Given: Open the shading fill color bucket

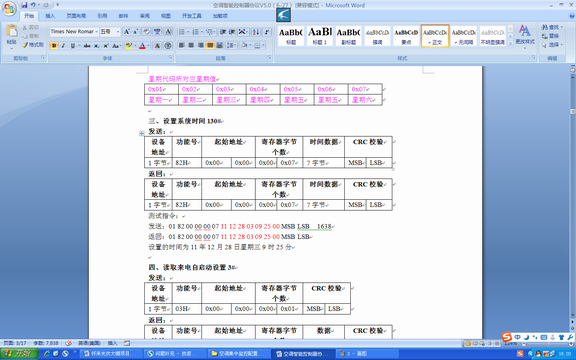Looking at the screenshot, I should (x=244, y=46).
